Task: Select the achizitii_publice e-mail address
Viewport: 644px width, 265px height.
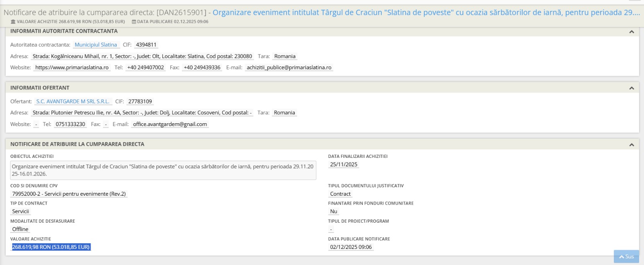Action: pyautogui.click(x=289, y=68)
